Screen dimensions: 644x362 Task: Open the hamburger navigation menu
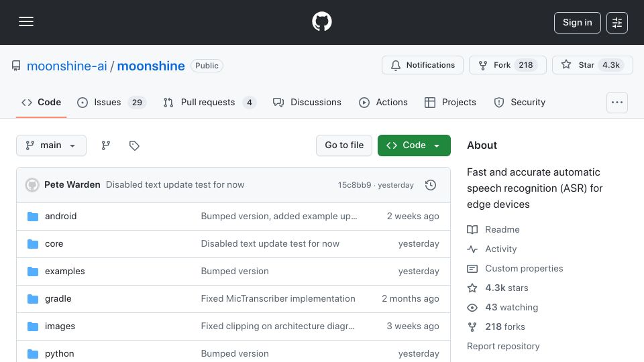tap(26, 21)
